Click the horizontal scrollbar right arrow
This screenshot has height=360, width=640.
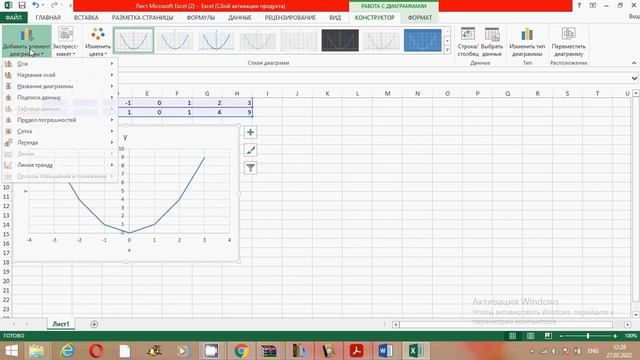pos(627,324)
